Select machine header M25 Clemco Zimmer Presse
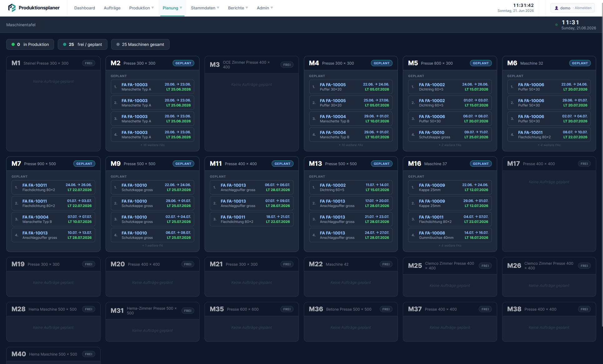The width and height of the screenshot is (603, 364). coord(450,266)
